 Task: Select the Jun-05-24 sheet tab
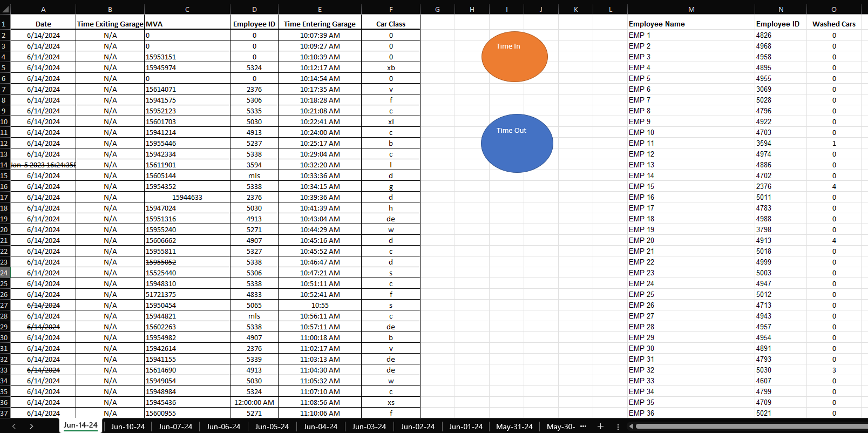pos(272,427)
